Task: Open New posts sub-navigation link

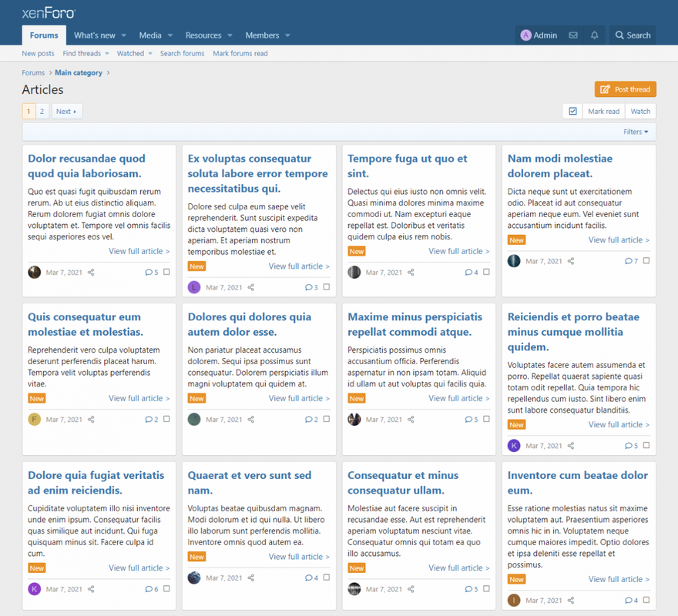Action: [38, 54]
